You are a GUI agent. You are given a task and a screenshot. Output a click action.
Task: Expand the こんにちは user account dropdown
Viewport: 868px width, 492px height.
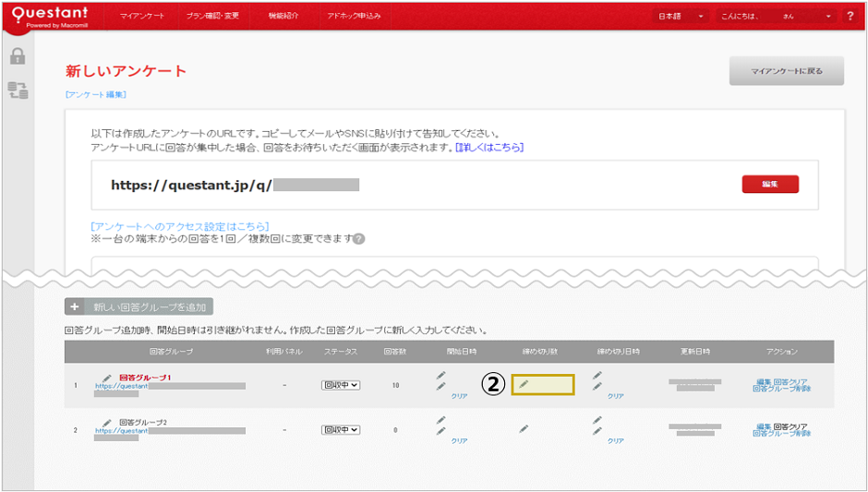coord(776,16)
